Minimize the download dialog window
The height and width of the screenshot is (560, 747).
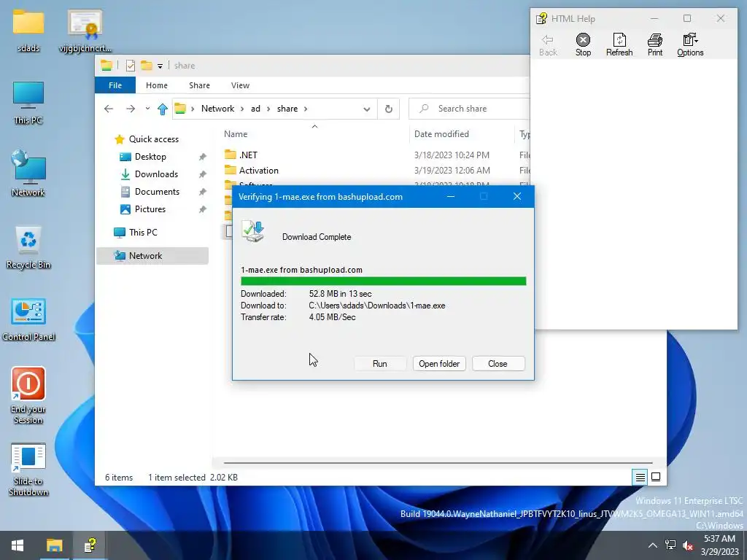click(451, 197)
